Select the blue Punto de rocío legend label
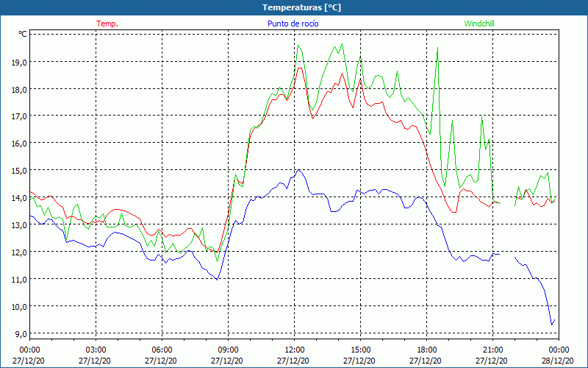588x368 pixels. point(293,24)
